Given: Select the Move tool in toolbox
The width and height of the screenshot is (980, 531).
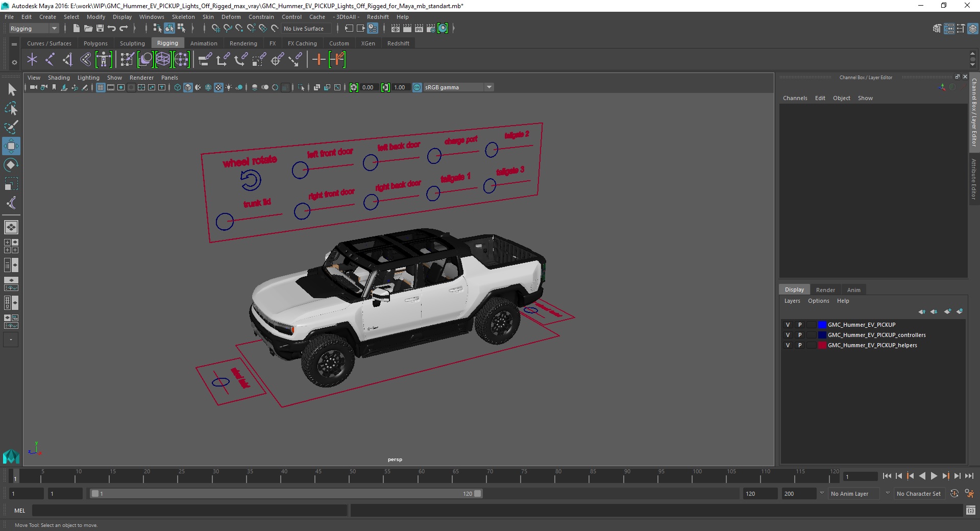Looking at the screenshot, I should pos(11,146).
